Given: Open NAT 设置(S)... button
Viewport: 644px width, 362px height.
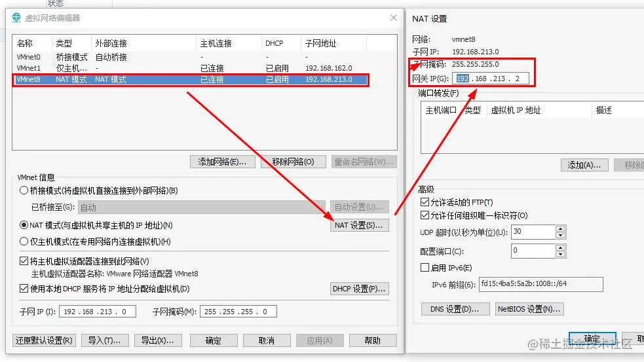Looking at the screenshot, I should pos(360,225).
